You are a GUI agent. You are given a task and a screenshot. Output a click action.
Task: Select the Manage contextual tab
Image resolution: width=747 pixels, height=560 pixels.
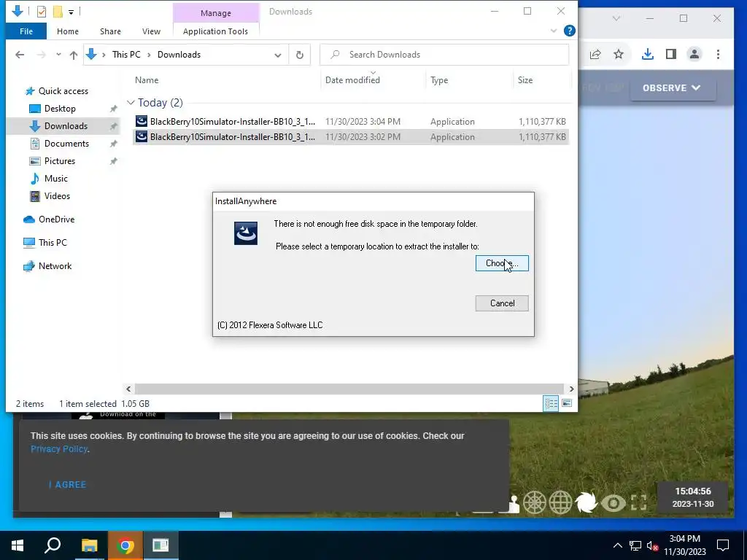216,13
